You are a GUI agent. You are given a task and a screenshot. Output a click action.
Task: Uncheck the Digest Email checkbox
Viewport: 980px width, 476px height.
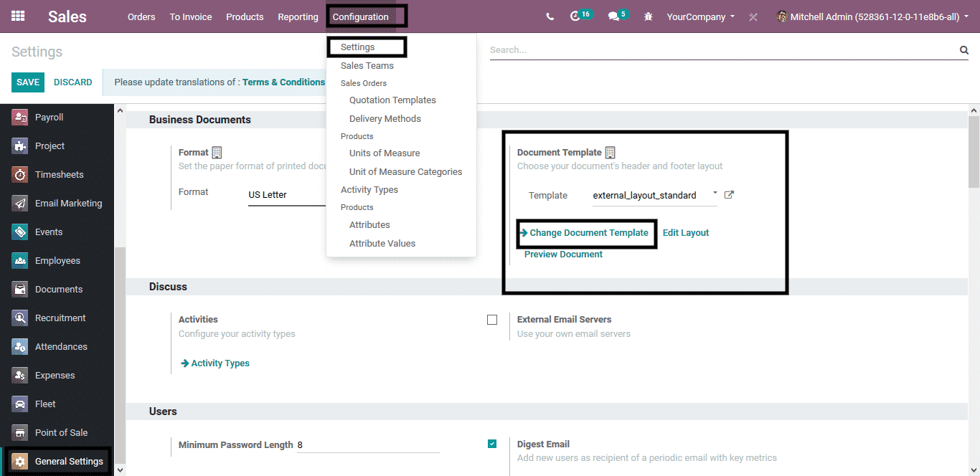pyautogui.click(x=492, y=444)
